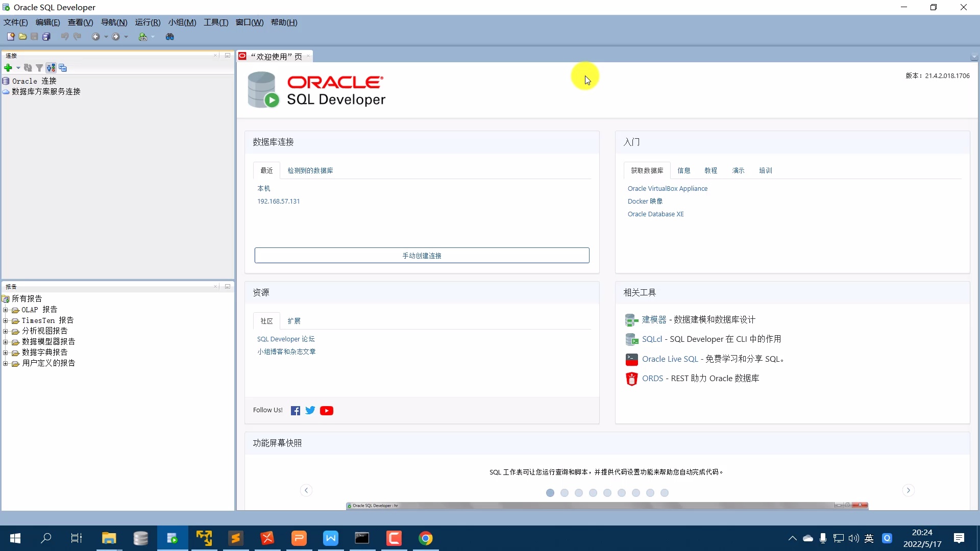Screen dimensions: 980x551
Task: Click the Undo icon on the main toolbar
Action: click(64, 36)
